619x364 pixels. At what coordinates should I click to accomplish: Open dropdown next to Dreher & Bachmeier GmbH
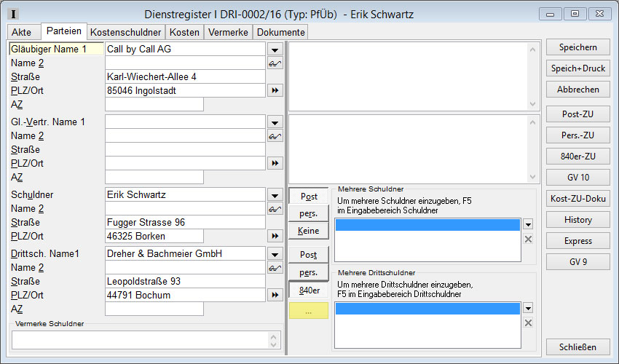(275, 254)
